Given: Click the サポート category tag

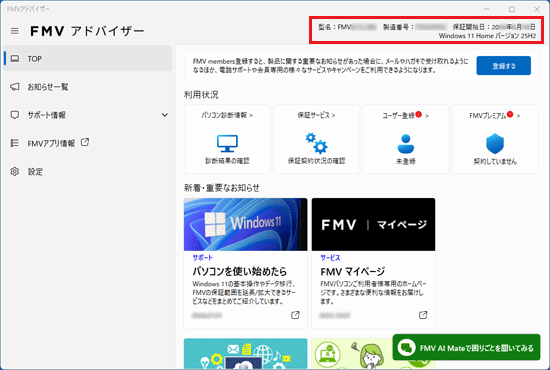Looking at the screenshot, I should pyautogui.click(x=202, y=258).
